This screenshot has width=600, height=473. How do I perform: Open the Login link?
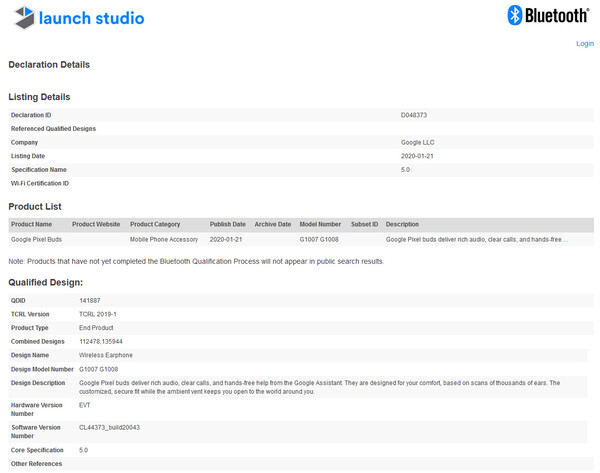(x=584, y=44)
